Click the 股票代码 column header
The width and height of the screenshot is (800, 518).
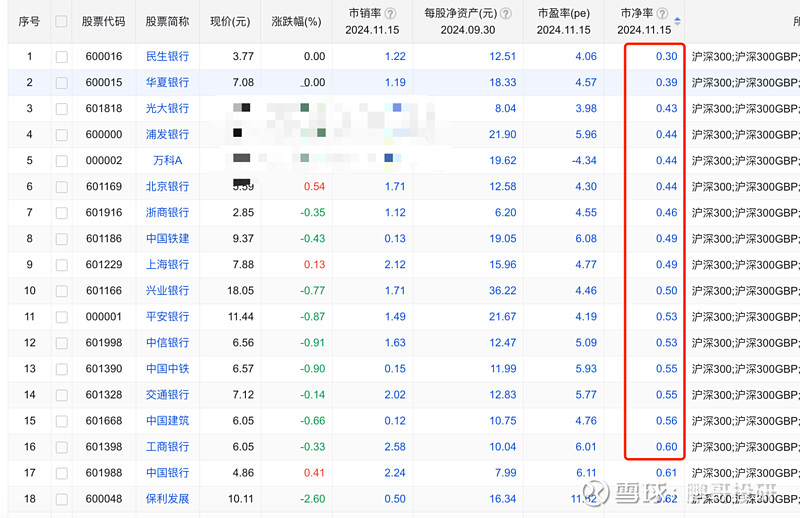point(104,21)
